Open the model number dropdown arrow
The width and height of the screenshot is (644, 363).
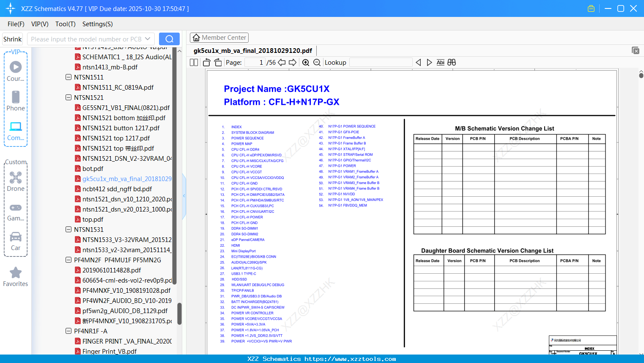click(x=148, y=39)
